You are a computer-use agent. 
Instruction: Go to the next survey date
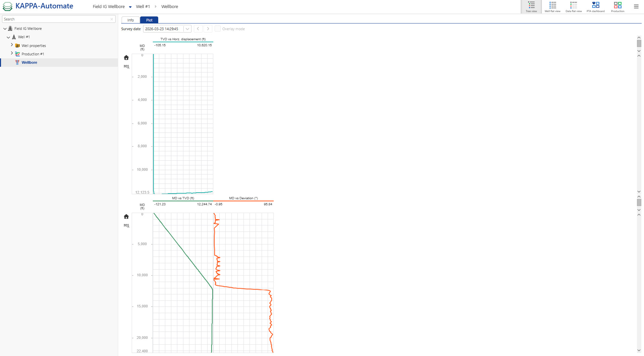(x=208, y=29)
